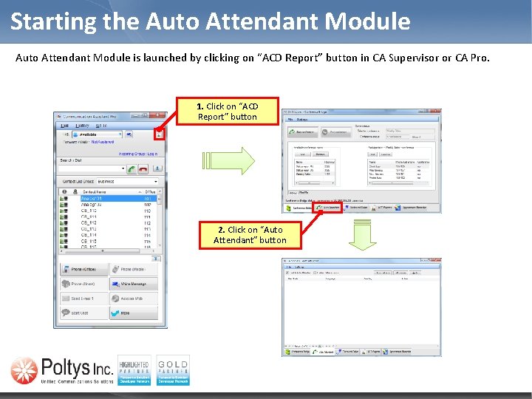Open File menu in Conference Bridge window

pos(290,120)
